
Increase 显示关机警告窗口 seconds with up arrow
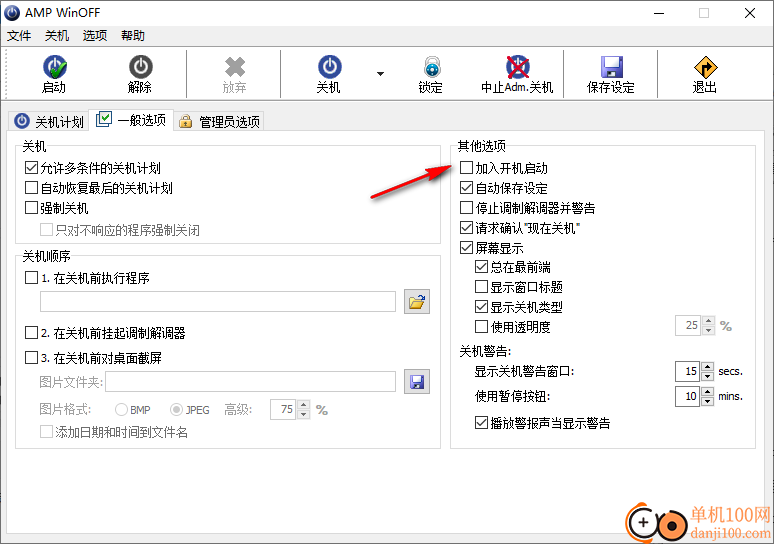707,367
